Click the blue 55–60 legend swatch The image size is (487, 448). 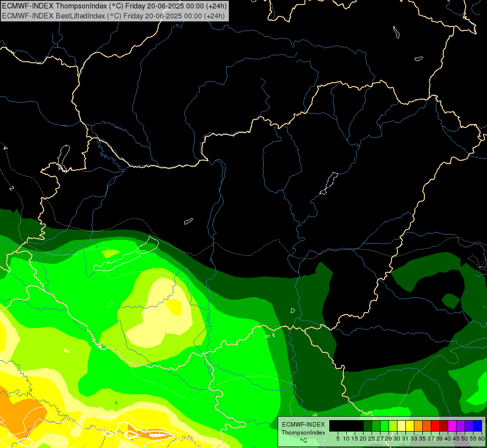tap(478, 426)
